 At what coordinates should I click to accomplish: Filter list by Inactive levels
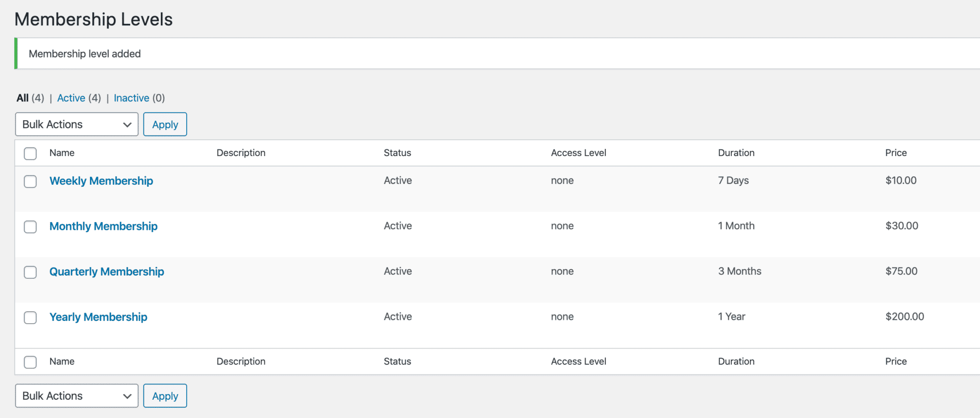coord(131,98)
